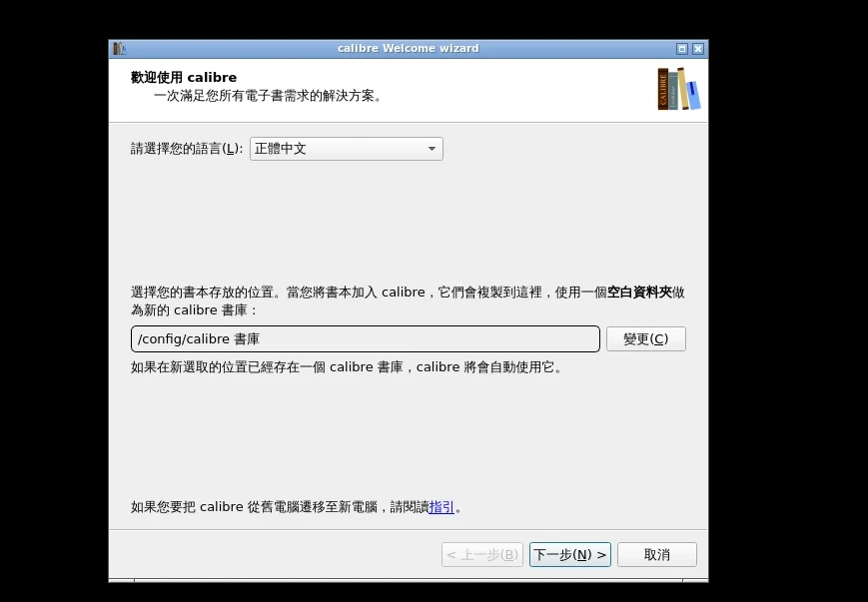Proceed with the 下一步(N) > button
The image size is (868, 602).
(x=569, y=554)
